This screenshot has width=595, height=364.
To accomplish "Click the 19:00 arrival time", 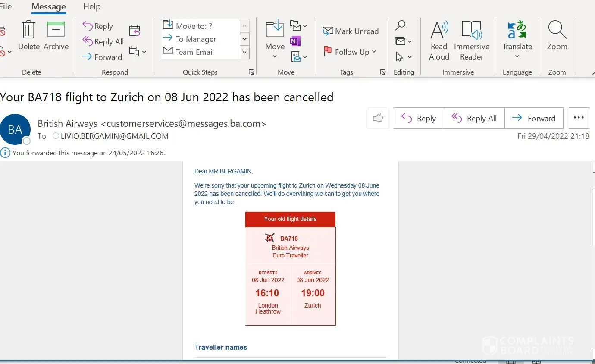I will pyautogui.click(x=313, y=293).
